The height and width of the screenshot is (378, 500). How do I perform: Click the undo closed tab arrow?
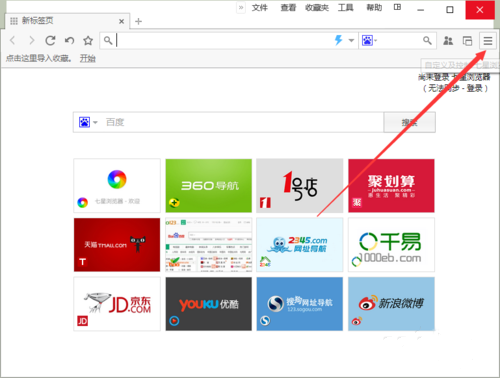coord(69,41)
